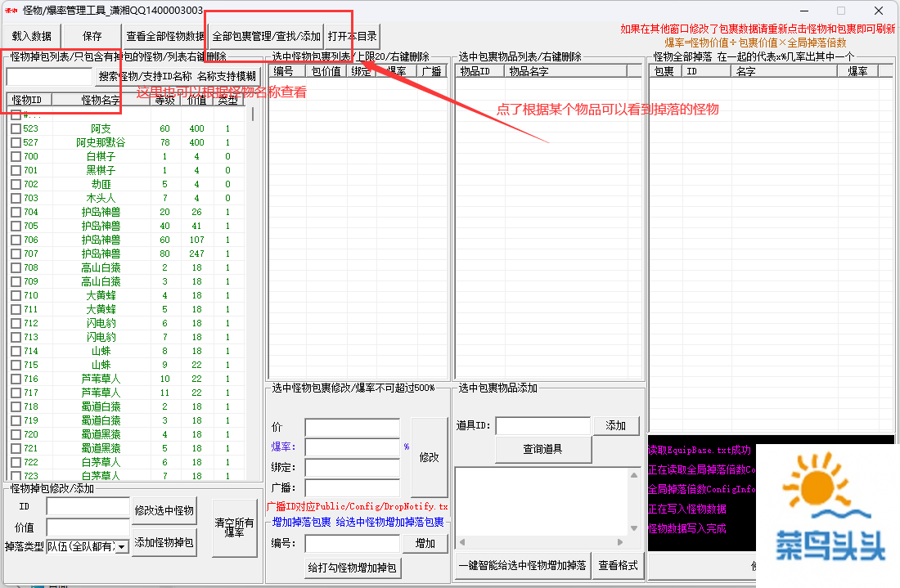Click 搜索怪物/支持ID名称 button

pos(178,76)
